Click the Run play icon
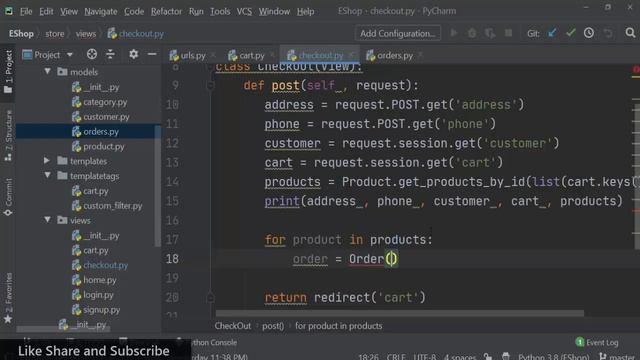Viewport: 640px width, 360px height. point(453,33)
